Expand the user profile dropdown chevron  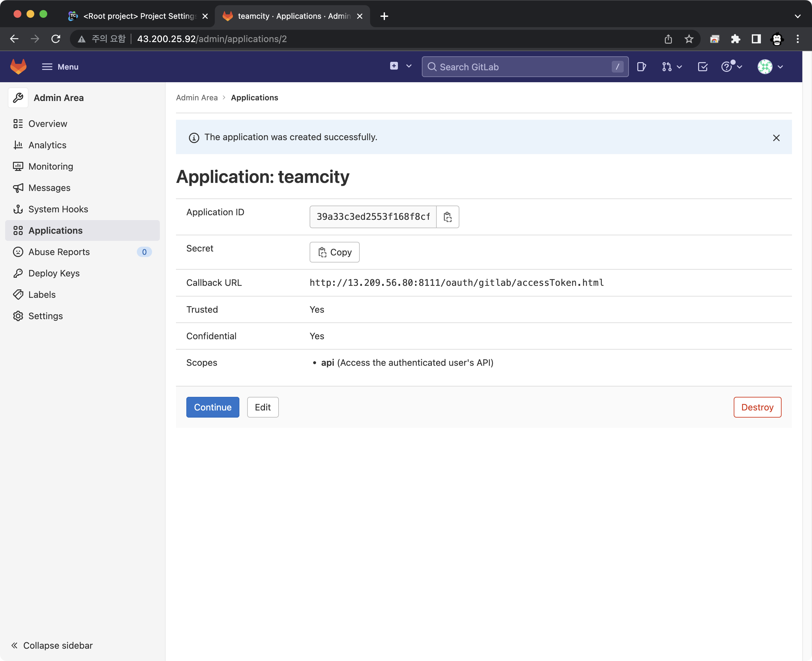pyautogui.click(x=780, y=67)
